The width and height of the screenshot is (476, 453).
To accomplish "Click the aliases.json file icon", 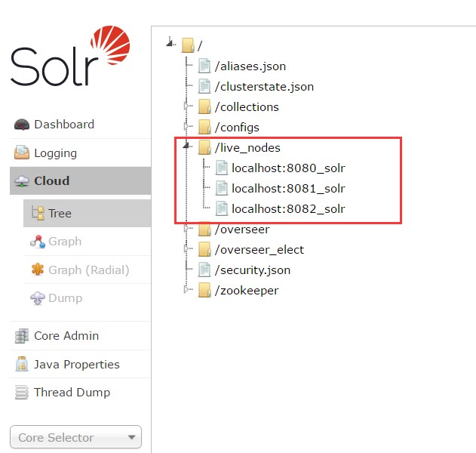I will tap(204, 66).
